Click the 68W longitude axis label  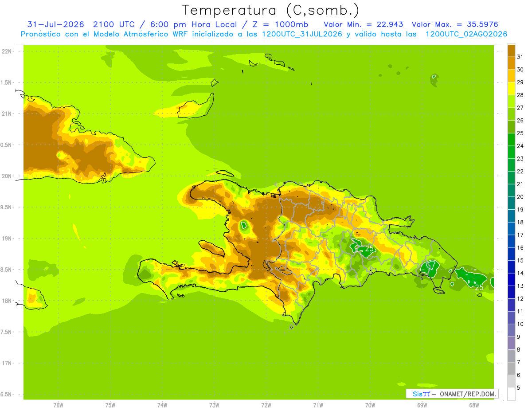tap(474, 405)
